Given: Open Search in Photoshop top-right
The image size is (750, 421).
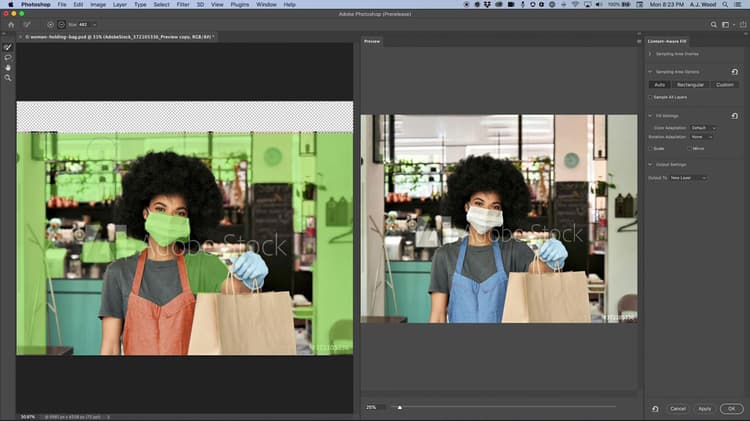Looking at the screenshot, I should tap(713, 24).
